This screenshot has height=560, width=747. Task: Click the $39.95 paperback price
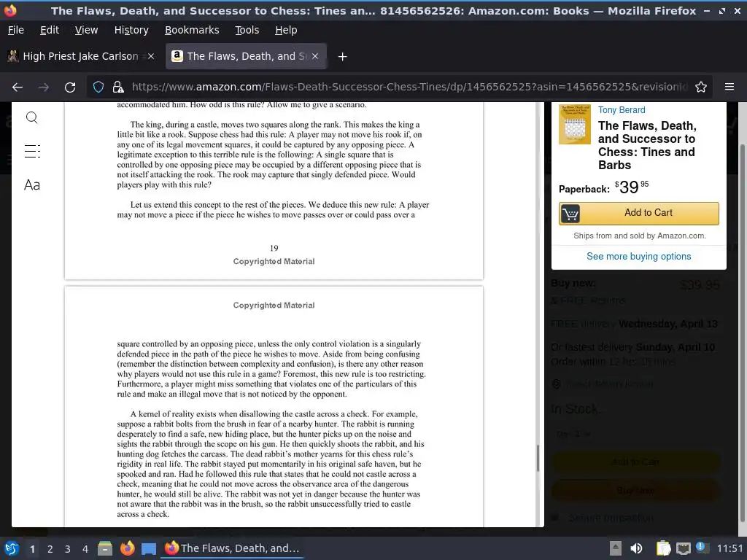(x=632, y=187)
